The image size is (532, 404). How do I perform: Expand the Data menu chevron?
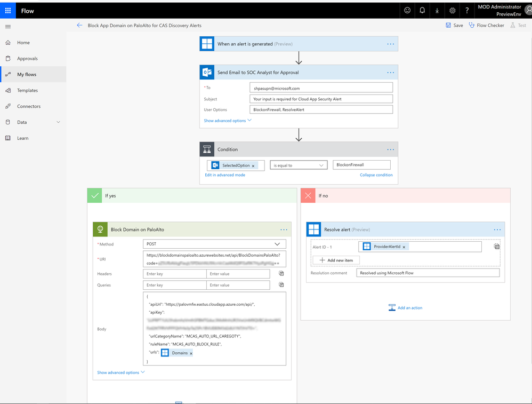click(58, 122)
